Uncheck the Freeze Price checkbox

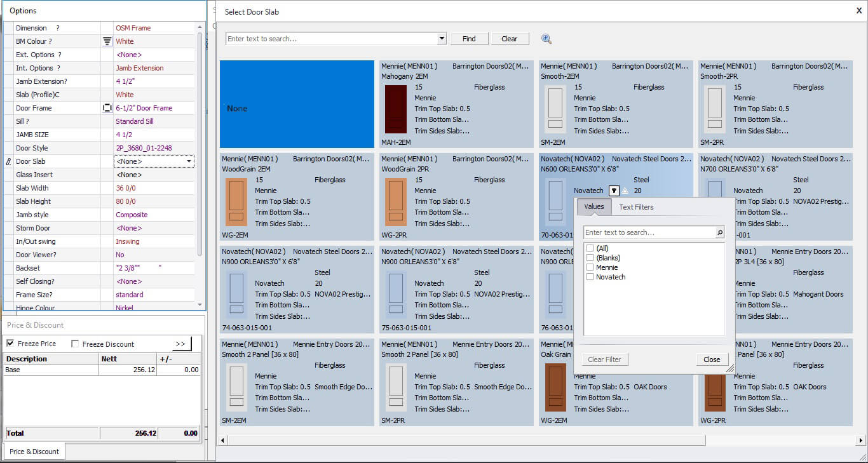point(10,344)
